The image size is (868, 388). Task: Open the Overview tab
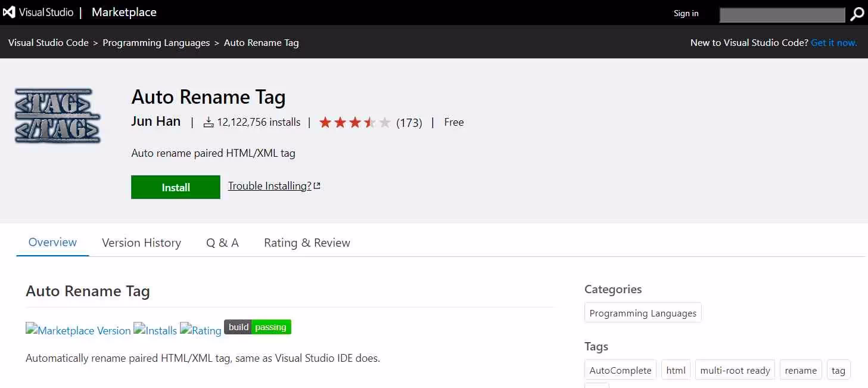[52, 243]
